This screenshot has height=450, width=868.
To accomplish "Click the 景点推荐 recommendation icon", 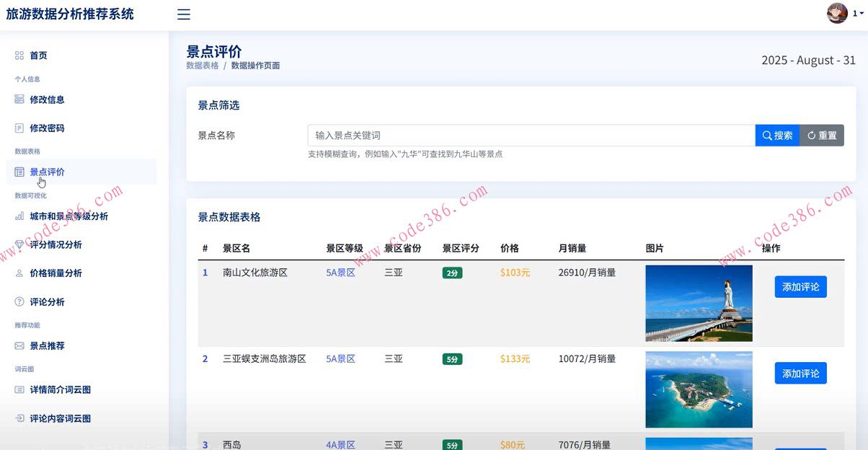I will (x=19, y=346).
